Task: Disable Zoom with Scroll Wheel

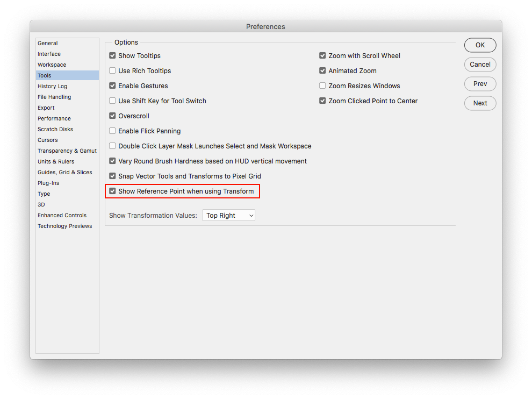Action: click(323, 56)
